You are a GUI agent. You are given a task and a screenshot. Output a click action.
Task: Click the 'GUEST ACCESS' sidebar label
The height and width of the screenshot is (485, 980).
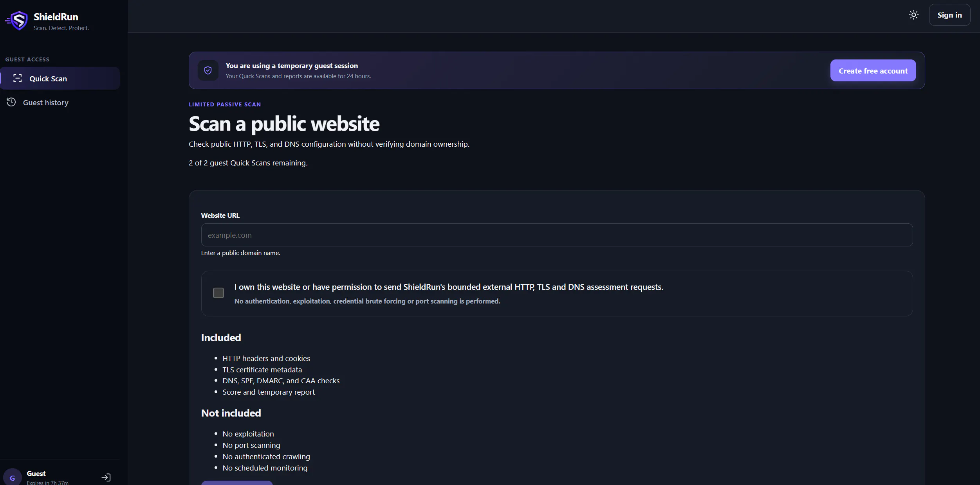pos(27,59)
